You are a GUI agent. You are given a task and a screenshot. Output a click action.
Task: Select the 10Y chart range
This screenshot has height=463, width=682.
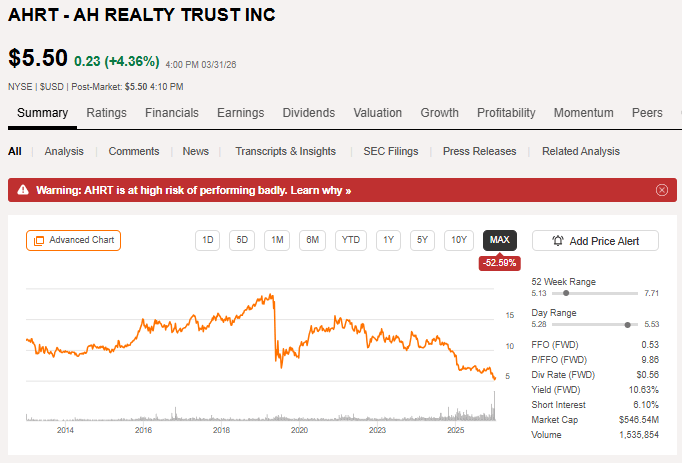pos(458,240)
